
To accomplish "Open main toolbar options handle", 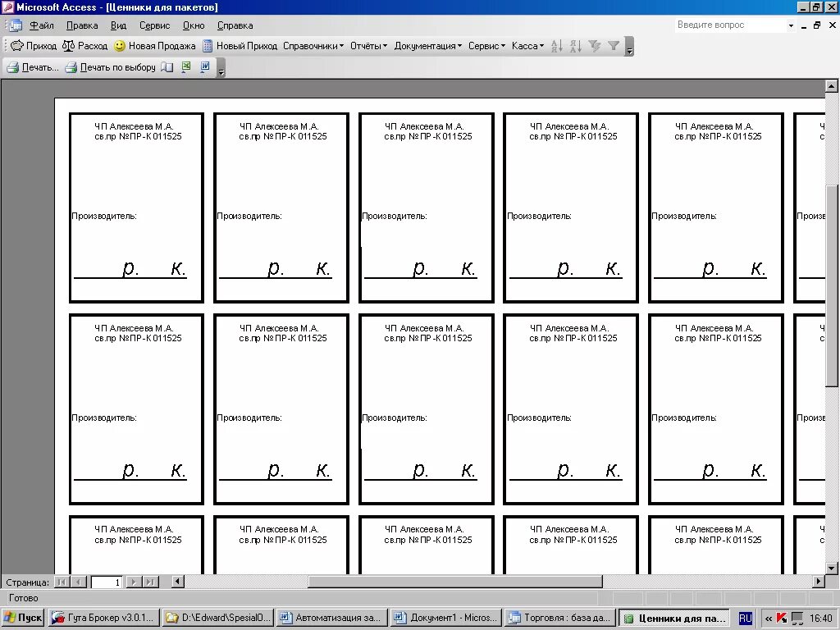I will coord(629,47).
